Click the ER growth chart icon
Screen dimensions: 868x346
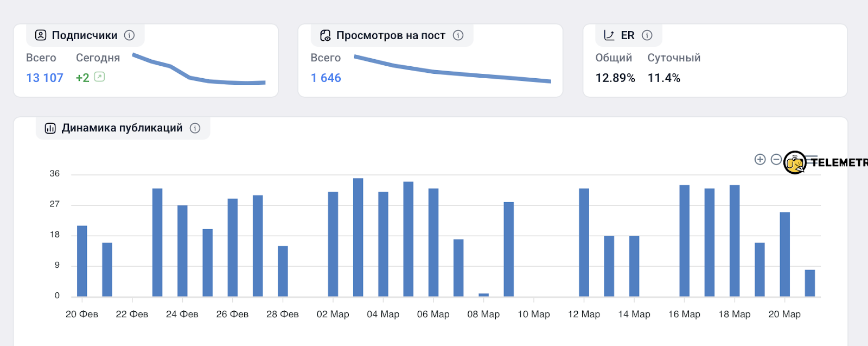click(609, 35)
